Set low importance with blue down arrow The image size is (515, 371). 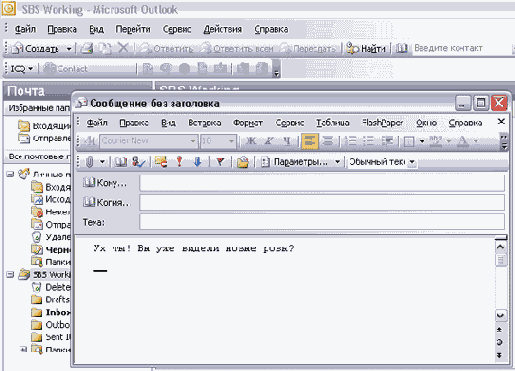point(198,162)
